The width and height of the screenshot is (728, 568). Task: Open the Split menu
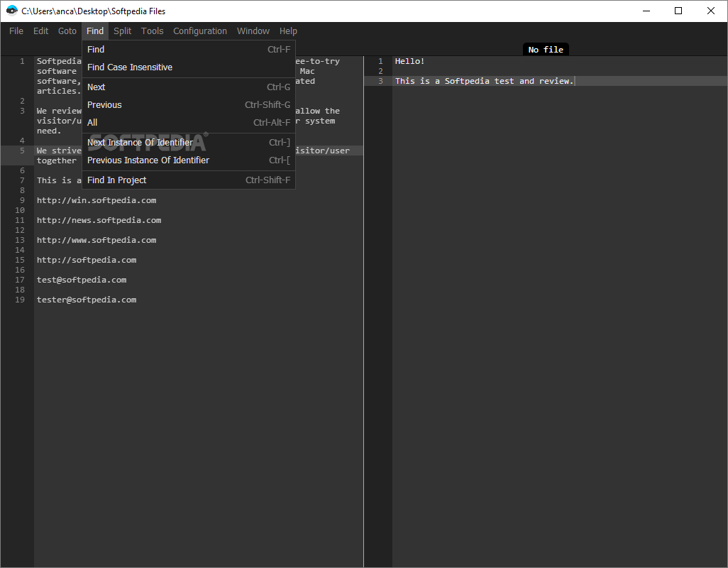(x=123, y=31)
